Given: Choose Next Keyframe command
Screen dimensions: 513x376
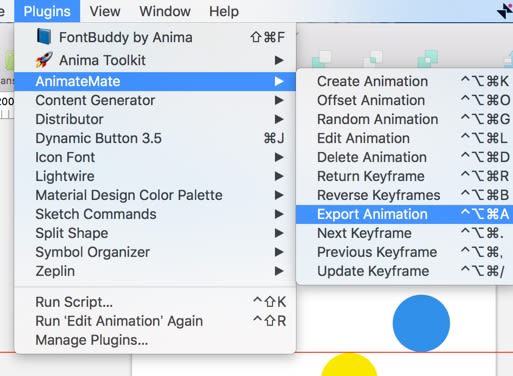Looking at the screenshot, I should [405, 233].
